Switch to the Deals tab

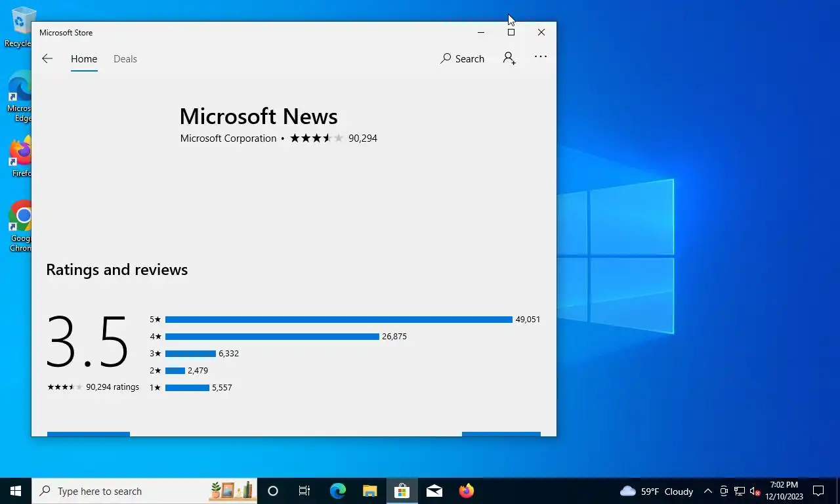pos(125,58)
